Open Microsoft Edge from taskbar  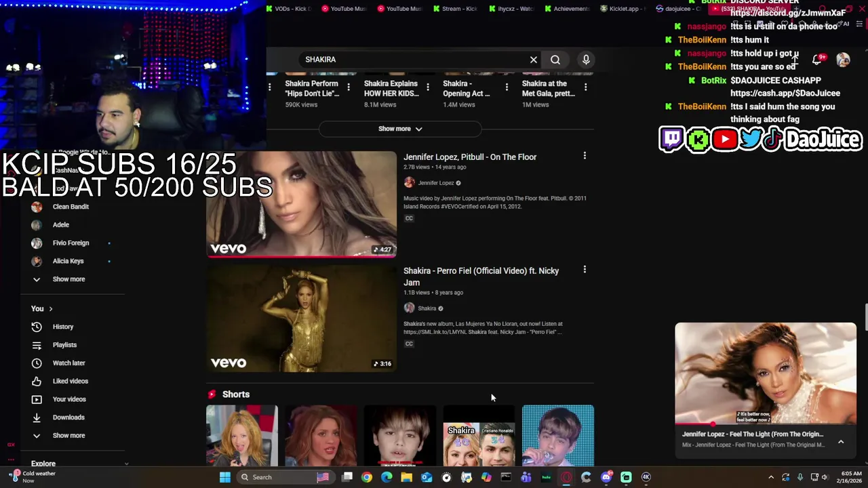[x=387, y=477]
